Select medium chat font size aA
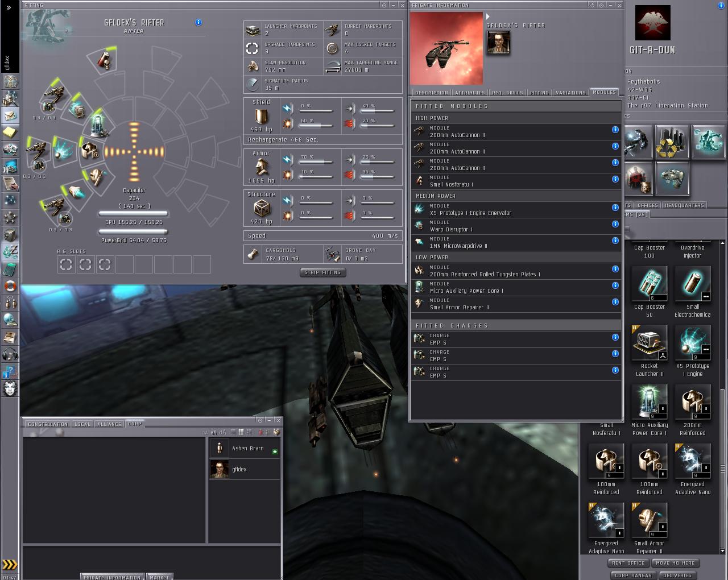Viewport: 728px width, 580px height. [x=214, y=432]
